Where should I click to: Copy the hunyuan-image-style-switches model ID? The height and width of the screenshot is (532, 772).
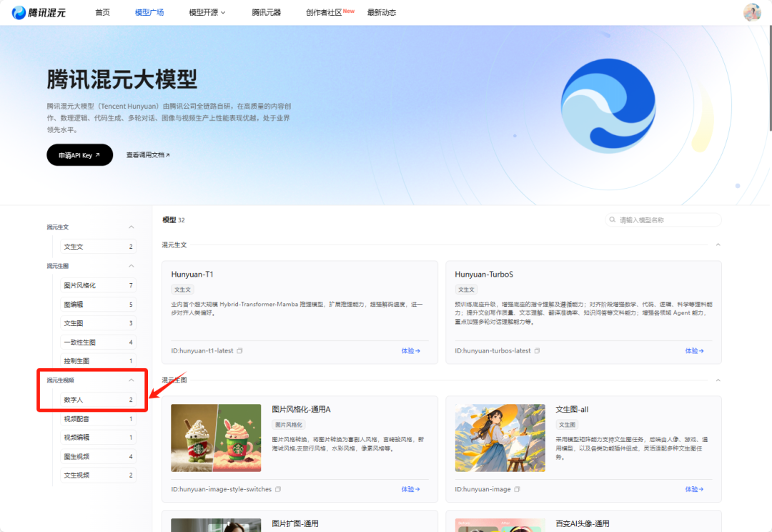point(277,488)
